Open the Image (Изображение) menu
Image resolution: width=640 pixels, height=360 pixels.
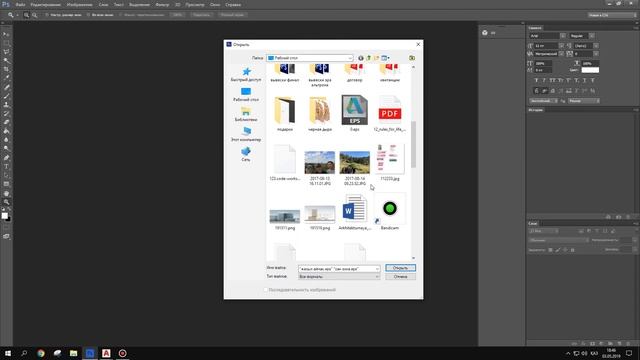pyautogui.click(x=80, y=5)
